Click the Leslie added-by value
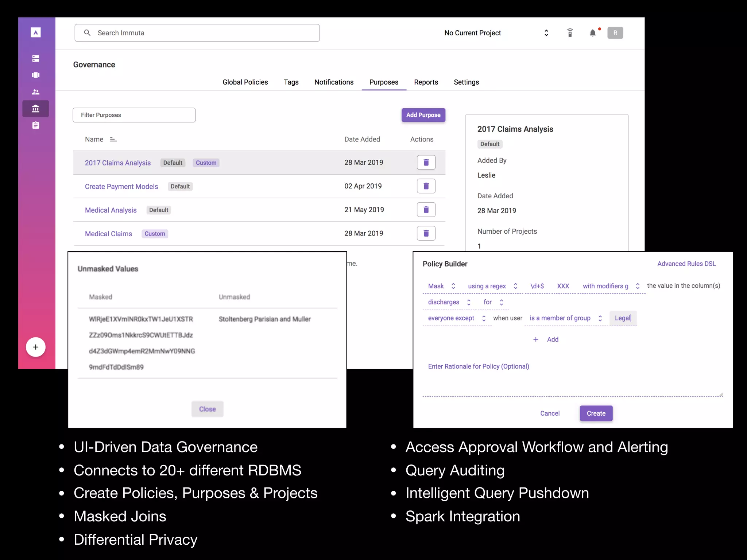Image resolution: width=747 pixels, height=560 pixels. [486, 175]
